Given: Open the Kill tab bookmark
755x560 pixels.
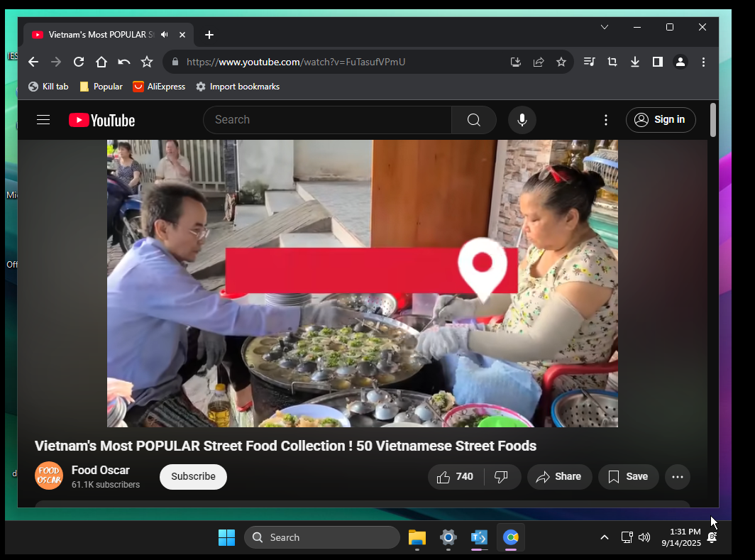Looking at the screenshot, I should pos(48,87).
